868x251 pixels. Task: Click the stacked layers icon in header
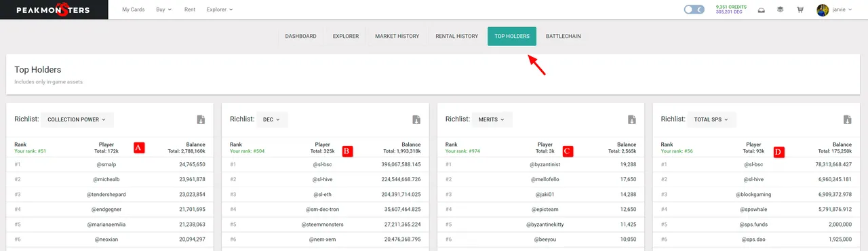pyautogui.click(x=781, y=9)
